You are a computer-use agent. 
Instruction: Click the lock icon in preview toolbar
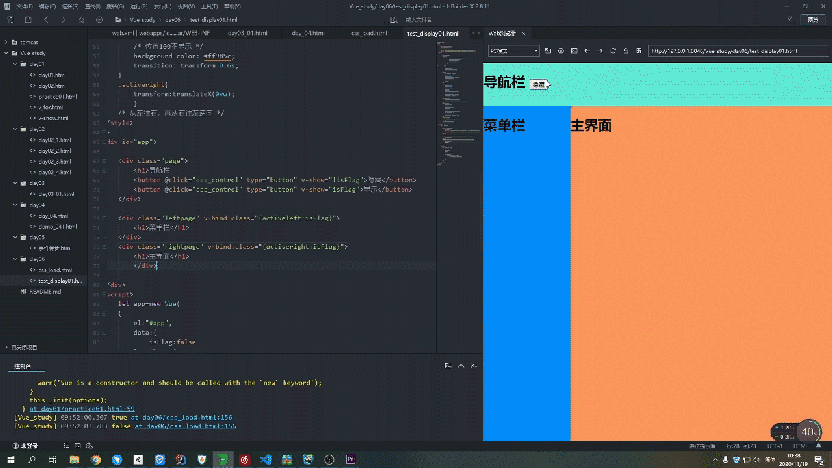coord(626,51)
